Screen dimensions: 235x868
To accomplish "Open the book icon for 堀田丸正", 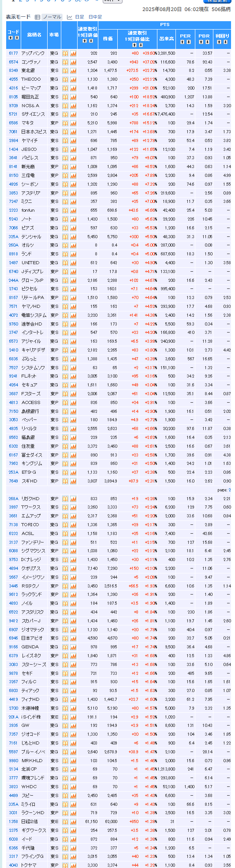I will tap(65, 97).
